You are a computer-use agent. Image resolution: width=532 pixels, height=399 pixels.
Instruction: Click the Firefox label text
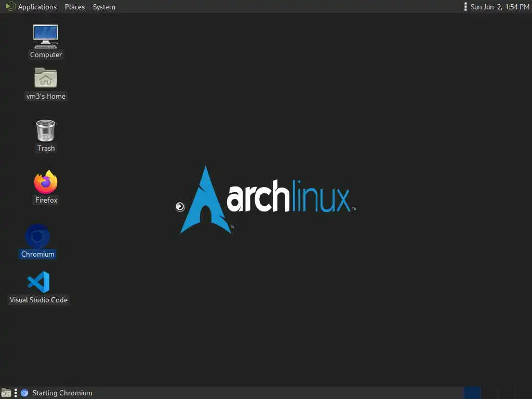pos(46,200)
